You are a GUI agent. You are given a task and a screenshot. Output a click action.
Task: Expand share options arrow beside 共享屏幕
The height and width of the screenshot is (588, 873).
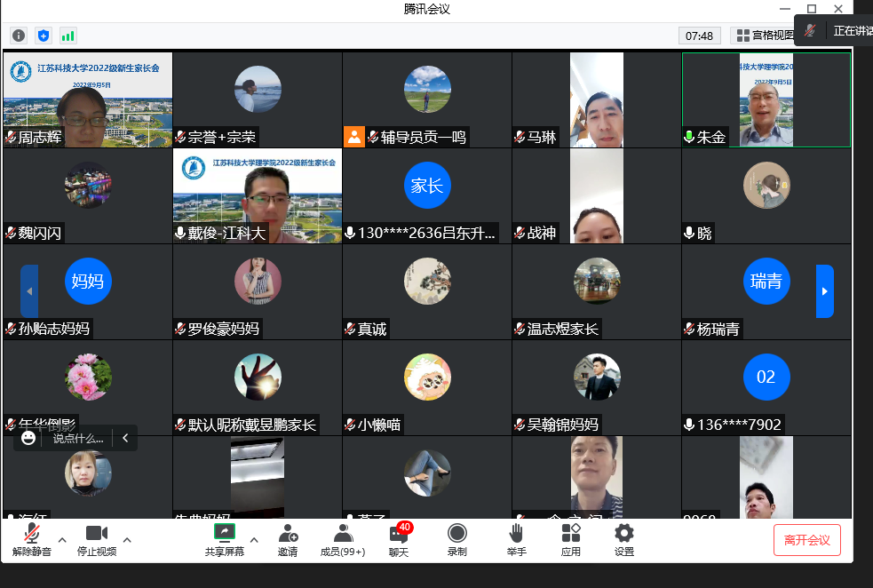click(254, 539)
